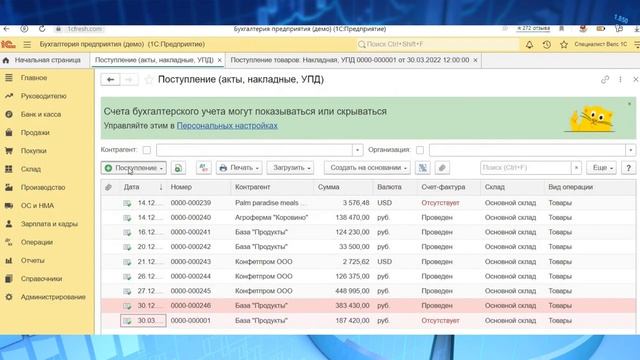Enable the Организация filter checkbox
The image size is (640, 360).
(x=420, y=150)
